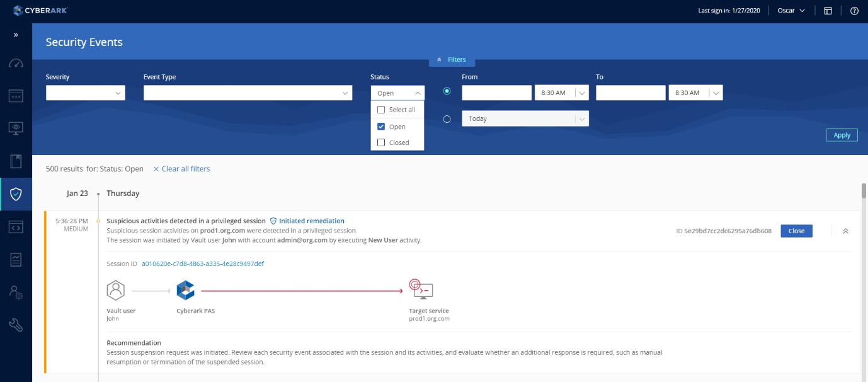Open the user provisioning icon in sidebar
Screen dimensions: 868x382
(16, 292)
